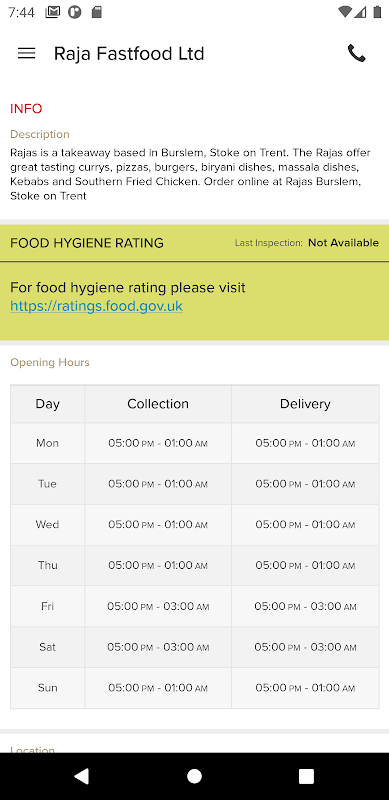389x800 pixels.
Task: Tap the Thu row label
Action: pos(47,566)
